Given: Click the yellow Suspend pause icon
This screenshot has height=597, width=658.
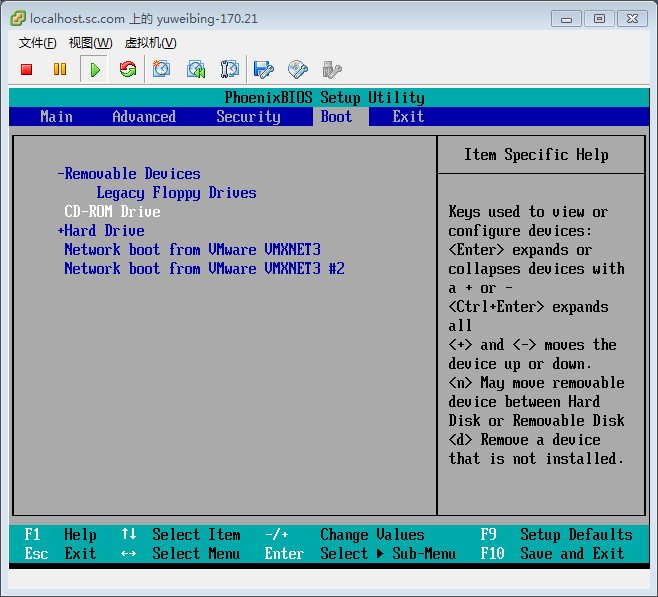Looking at the screenshot, I should [60, 69].
